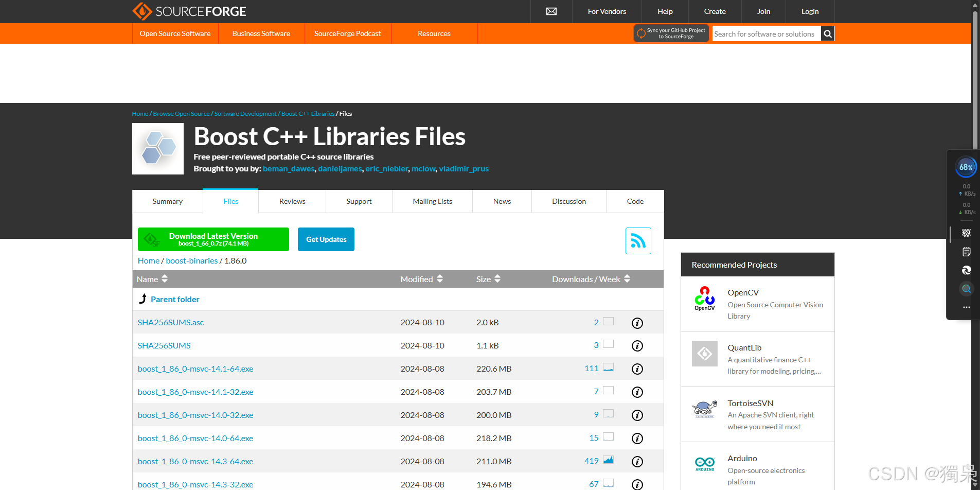Screen dimensions: 980x490
Task: Switch to the Summary tab
Action: (168, 201)
